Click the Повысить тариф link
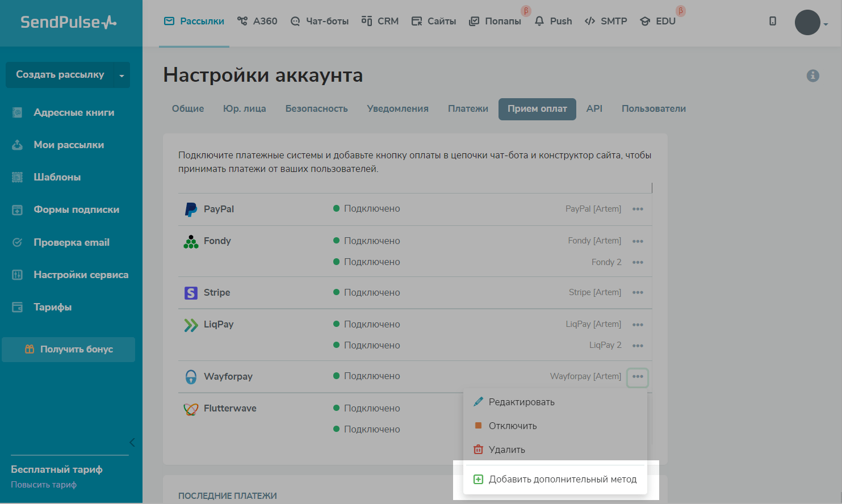 click(44, 485)
